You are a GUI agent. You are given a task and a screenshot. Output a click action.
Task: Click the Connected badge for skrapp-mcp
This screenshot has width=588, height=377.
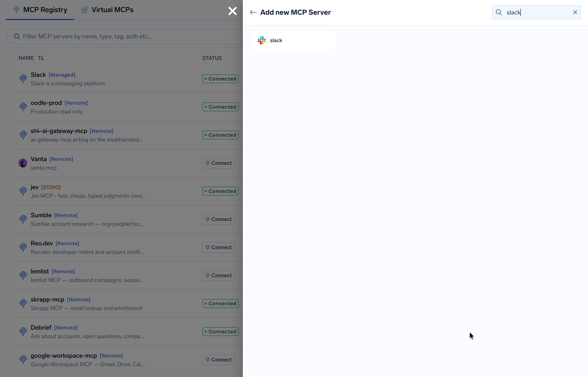(220, 303)
